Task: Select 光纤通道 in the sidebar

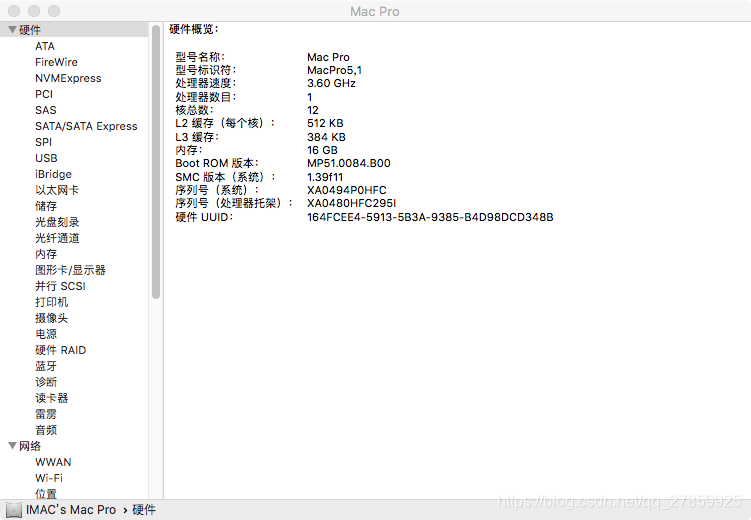Action: (x=57, y=238)
